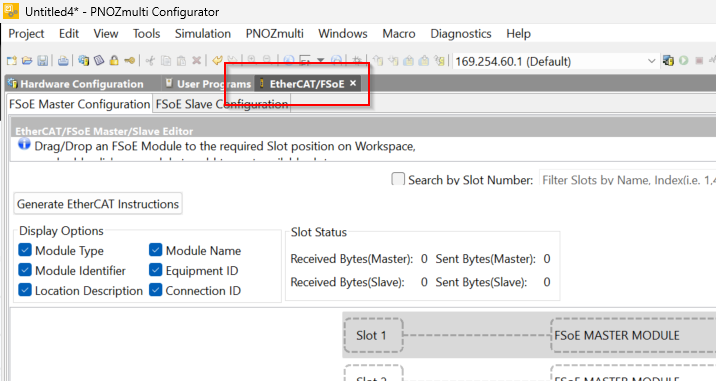This screenshot has height=381, width=716.
Task: Click the Generate EtherCAT Instructions button
Action: tap(98, 204)
